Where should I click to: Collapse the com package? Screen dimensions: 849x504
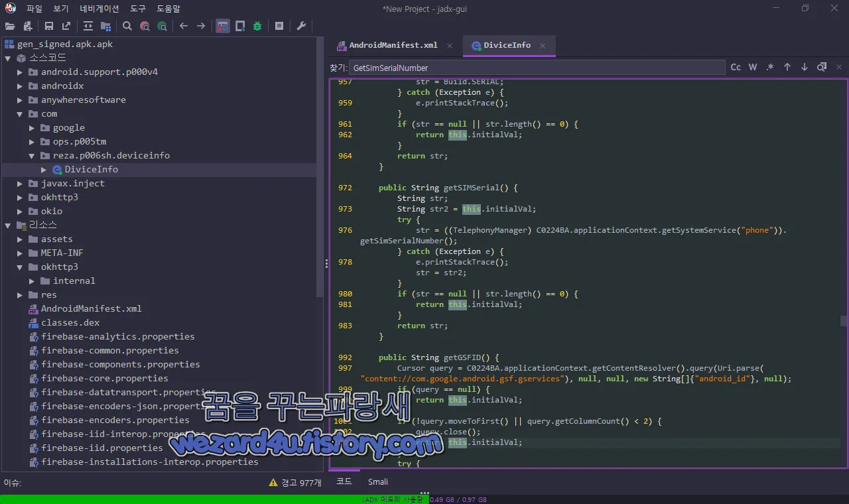point(20,114)
